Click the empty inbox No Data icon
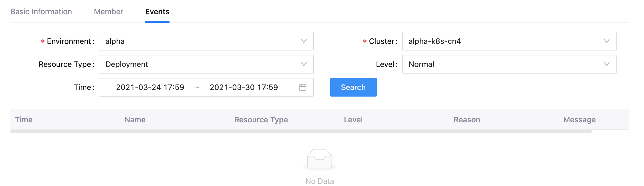The image size is (644, 186). [320, 159]
